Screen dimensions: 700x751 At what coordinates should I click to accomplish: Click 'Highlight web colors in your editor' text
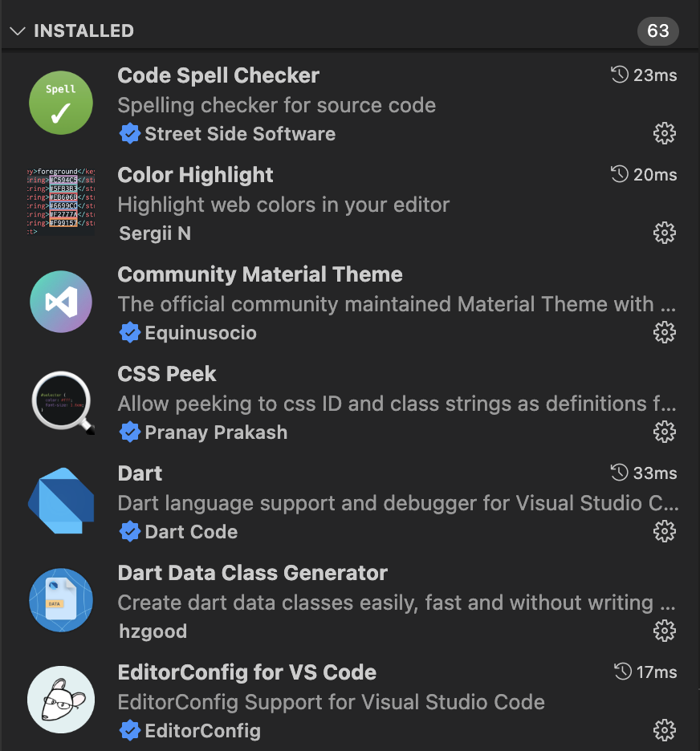point(283,205)
